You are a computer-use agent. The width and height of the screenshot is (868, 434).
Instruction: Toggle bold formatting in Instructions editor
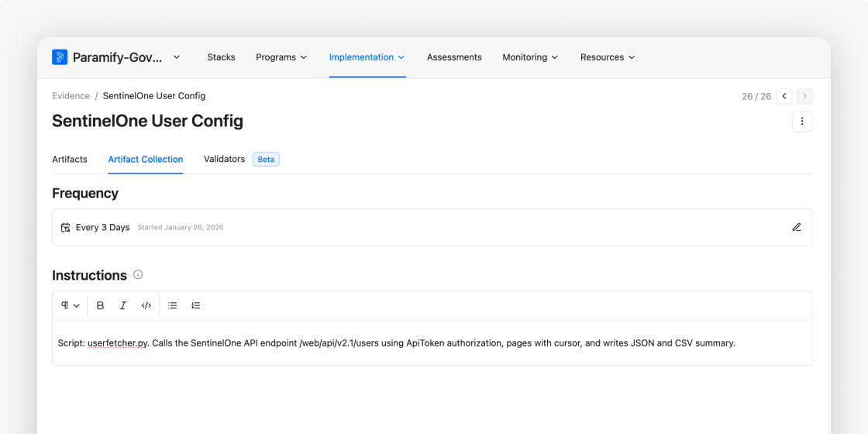pos(100,305)
